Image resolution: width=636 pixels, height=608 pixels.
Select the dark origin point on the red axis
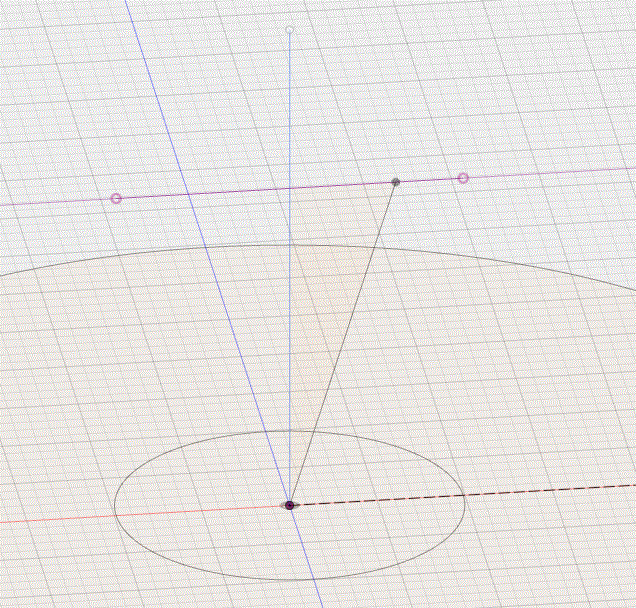[x=289, y=505]
